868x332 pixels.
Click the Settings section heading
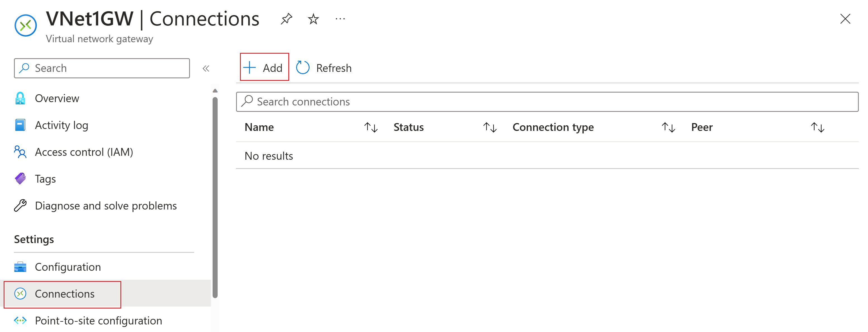(34, 239)
